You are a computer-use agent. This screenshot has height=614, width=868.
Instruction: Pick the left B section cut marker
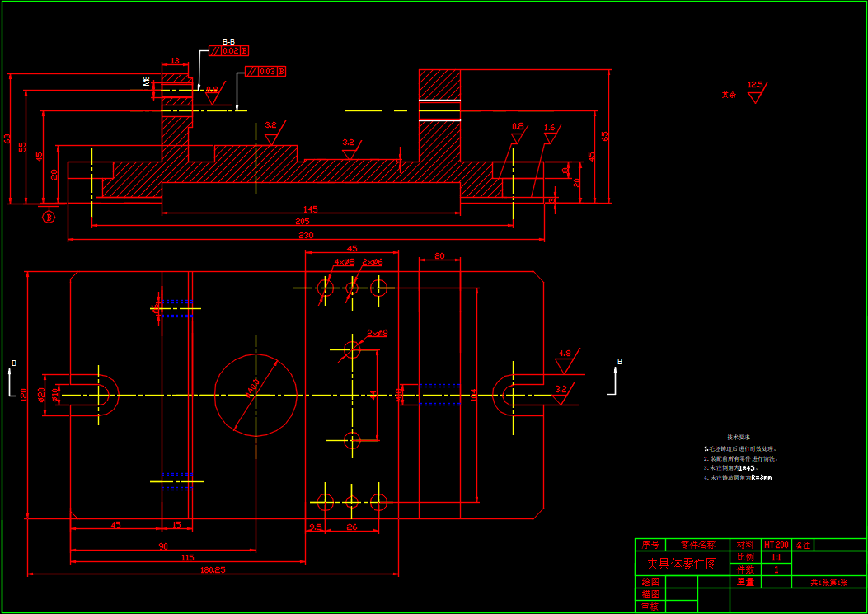click(x=13, y=373)
